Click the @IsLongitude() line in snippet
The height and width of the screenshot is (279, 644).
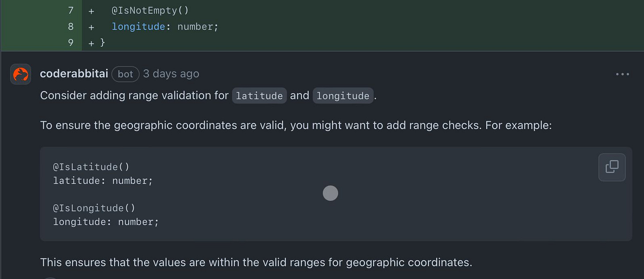pyautogui.click(x=94, y=208)
